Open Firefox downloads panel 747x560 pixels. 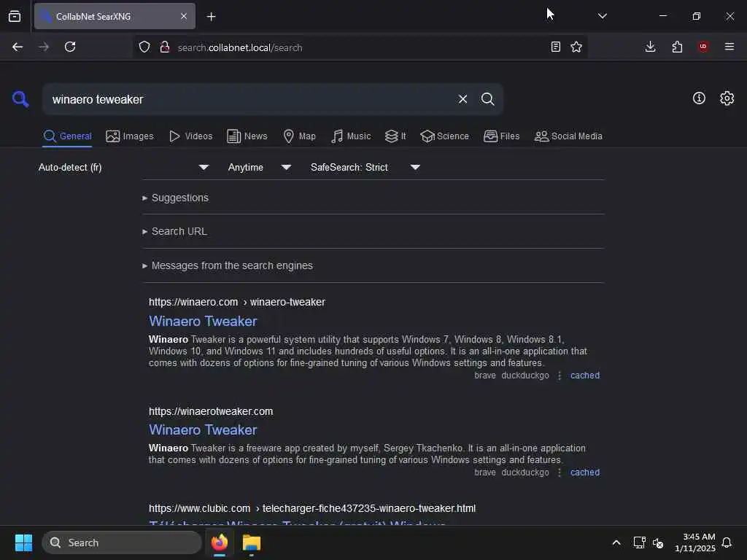[650, 47]
